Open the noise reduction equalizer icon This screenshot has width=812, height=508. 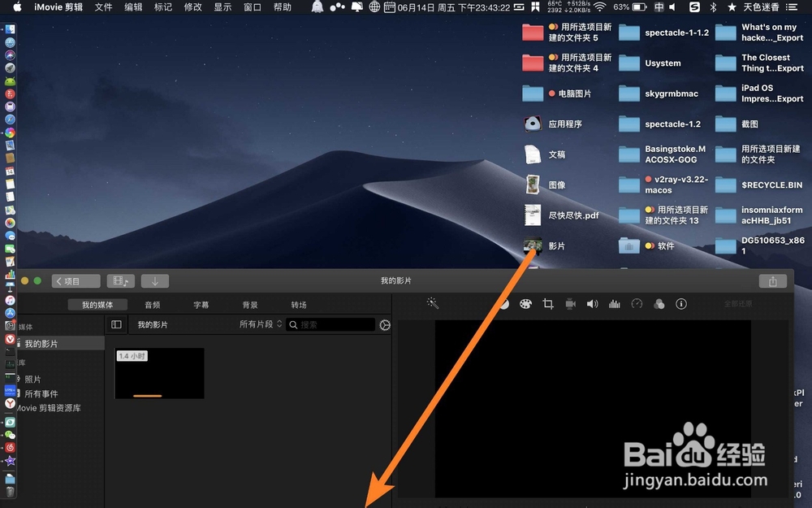[614, 303]
